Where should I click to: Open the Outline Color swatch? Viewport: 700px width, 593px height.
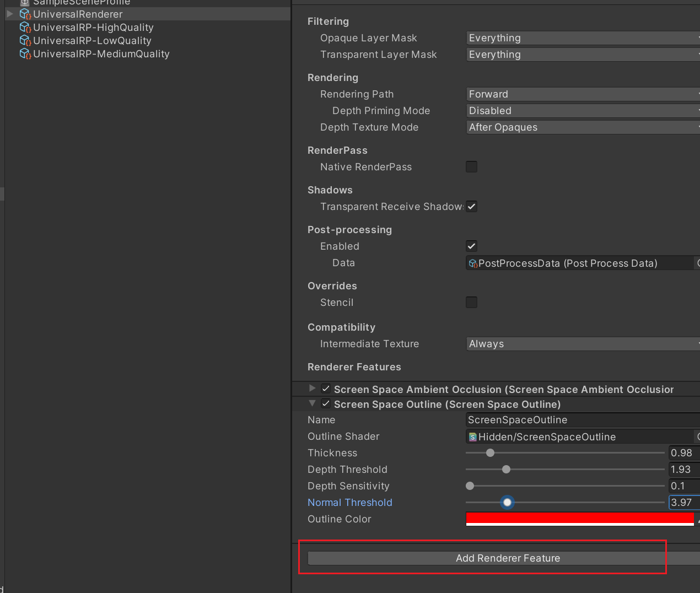[579, 519]
